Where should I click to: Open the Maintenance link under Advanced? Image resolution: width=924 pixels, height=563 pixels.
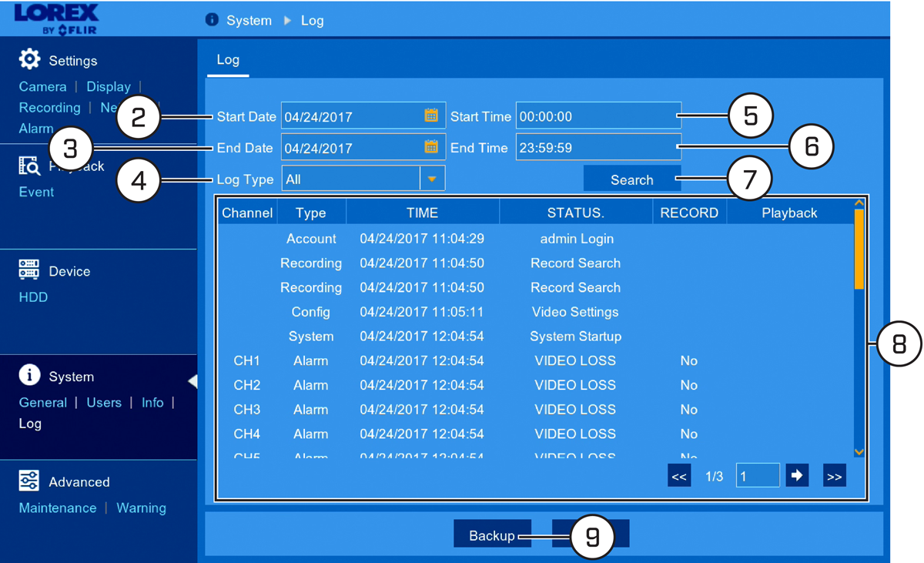tap(58, 508)
